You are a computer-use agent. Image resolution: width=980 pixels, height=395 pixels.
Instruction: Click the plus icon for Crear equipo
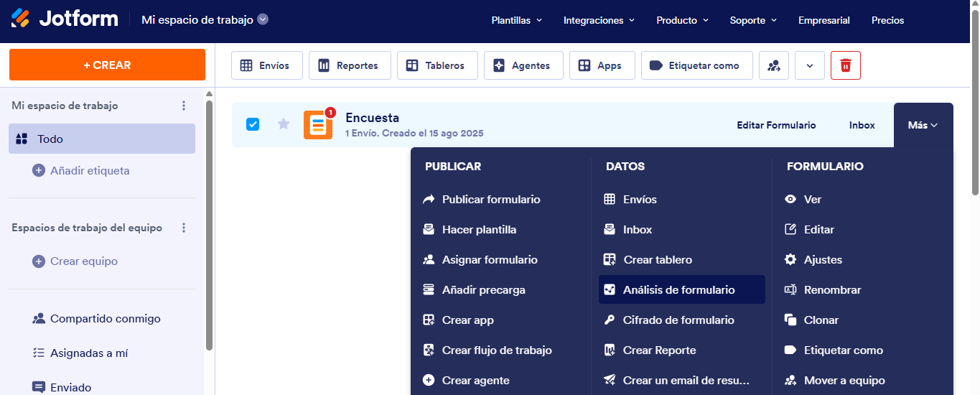click(39, 261)
